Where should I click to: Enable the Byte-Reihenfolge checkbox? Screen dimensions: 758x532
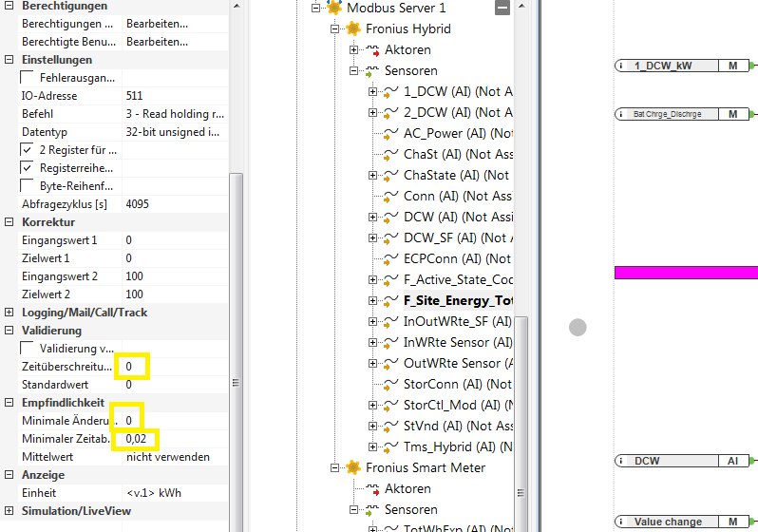coord(27,185)
